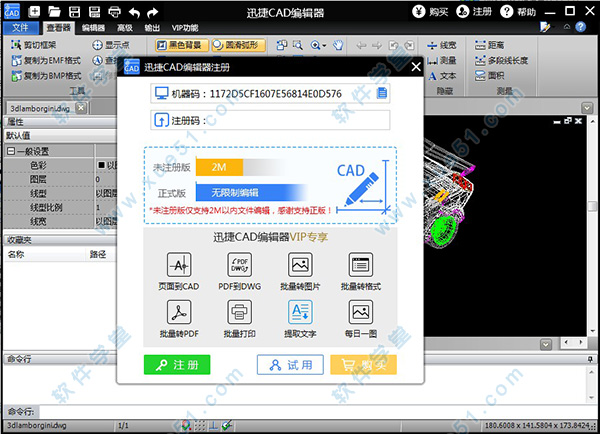The image size is (600, 434).
Task: Toggle the 黑色背景 black background button
Action: tap(182, 45)
